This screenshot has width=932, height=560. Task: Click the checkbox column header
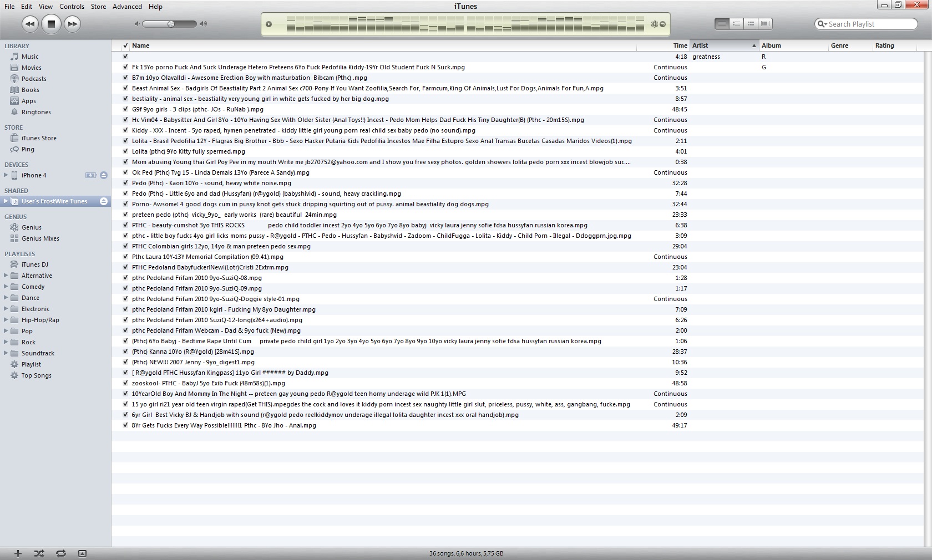click(125, 45)
